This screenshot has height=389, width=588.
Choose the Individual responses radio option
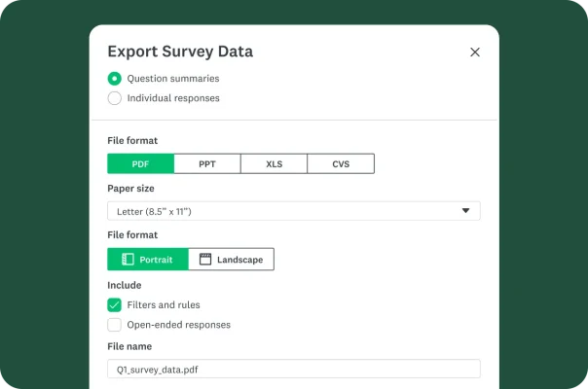pyautogui.click(x=114, y=98)
